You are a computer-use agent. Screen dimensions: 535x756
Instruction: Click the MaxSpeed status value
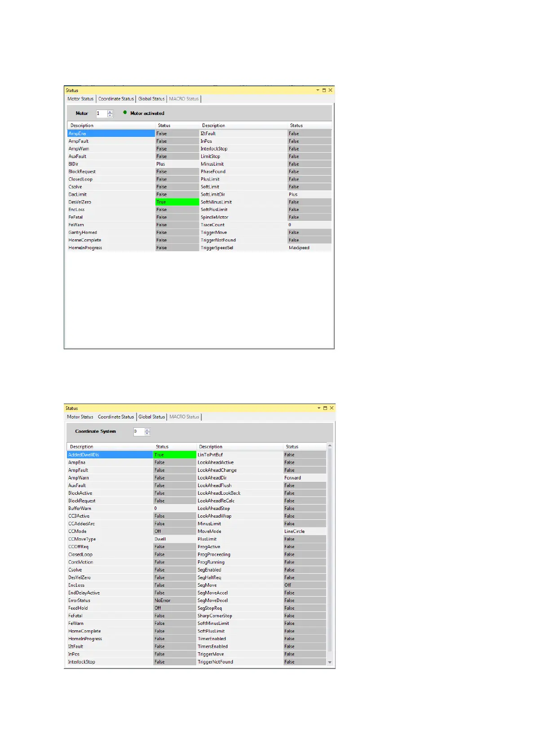click(299, 248)
